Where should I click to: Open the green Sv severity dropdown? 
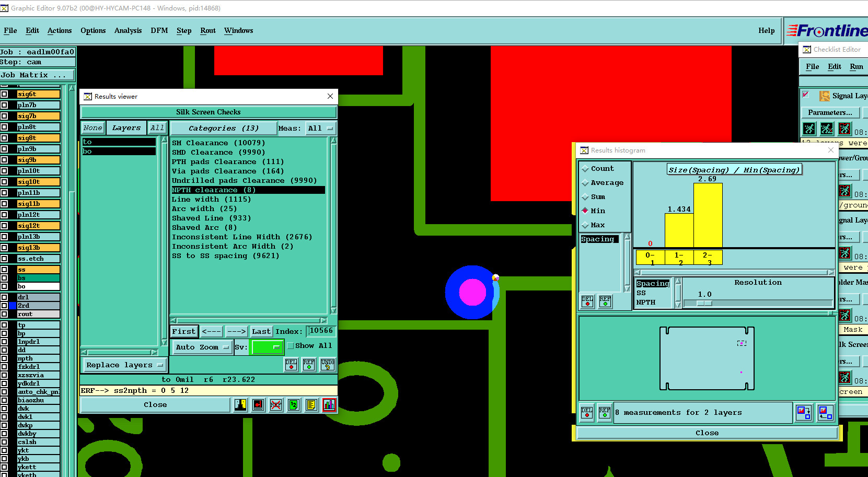point(267,347)
